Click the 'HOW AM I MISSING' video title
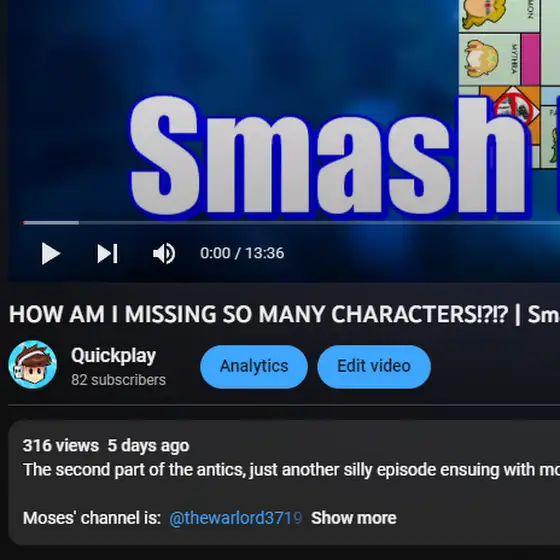This screenshot has width=560, height=560. tap(284, 315)
